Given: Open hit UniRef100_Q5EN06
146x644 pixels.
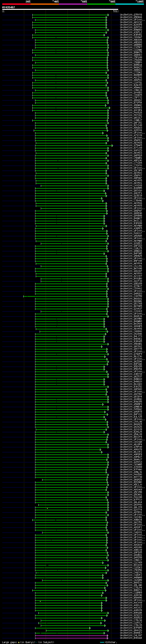Looking at the screenshot, I should [131, 17].
